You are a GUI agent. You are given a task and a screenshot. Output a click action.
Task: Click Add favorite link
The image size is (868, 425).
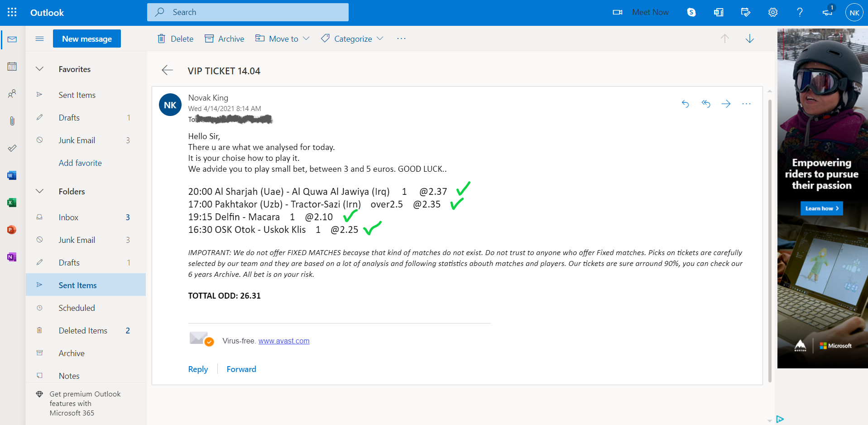(80, 163)
